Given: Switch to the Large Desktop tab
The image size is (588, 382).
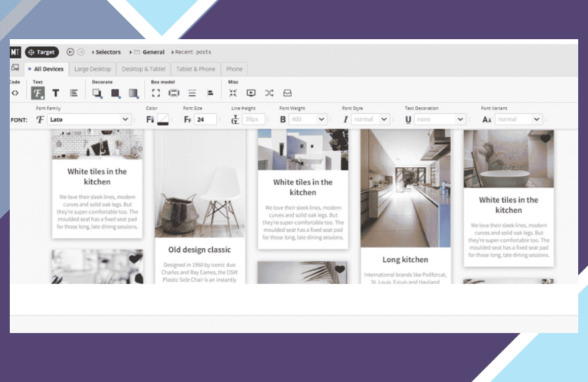Looking at the screenshot, I should click(93, 69).
